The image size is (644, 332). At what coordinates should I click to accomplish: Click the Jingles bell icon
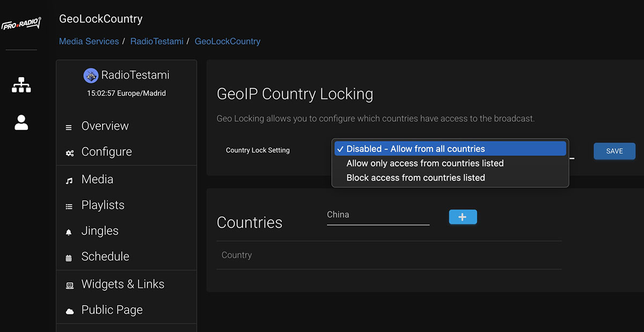click(69, 231)
